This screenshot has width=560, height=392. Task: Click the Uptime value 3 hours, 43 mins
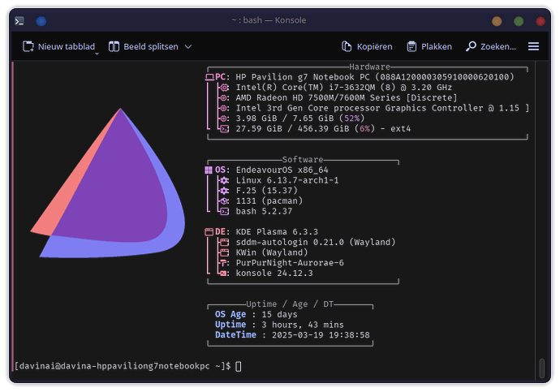(303, 325)
